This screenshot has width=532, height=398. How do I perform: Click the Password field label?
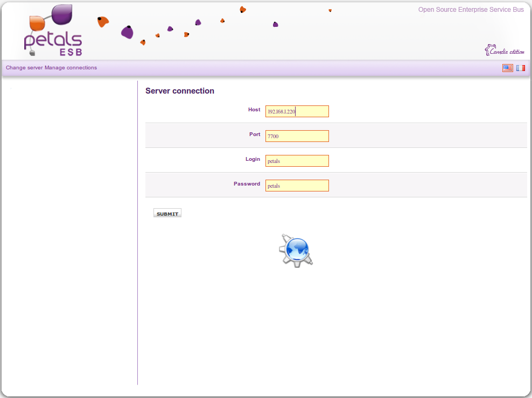click(247, 184)
